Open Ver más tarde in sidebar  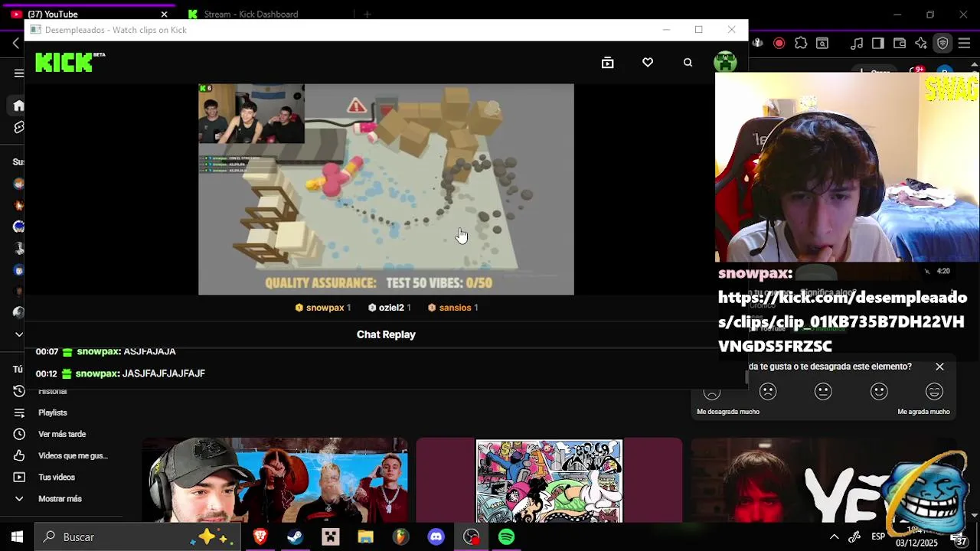(x=61, y=434)
